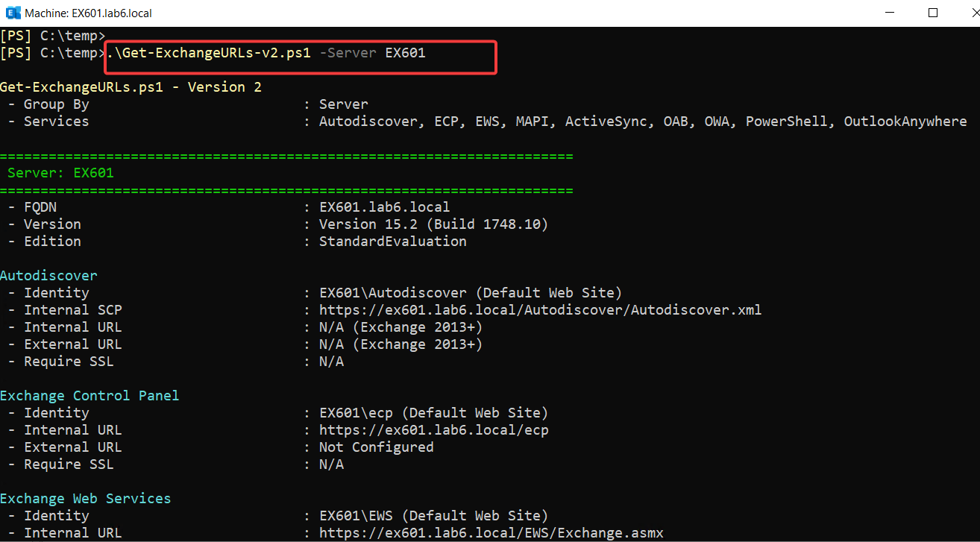The image size is (980, 542).
Task: Click the ".\Get-ExchangeURLs-v2.ps1" script name in the command
Action: click(x=209, y=53)
